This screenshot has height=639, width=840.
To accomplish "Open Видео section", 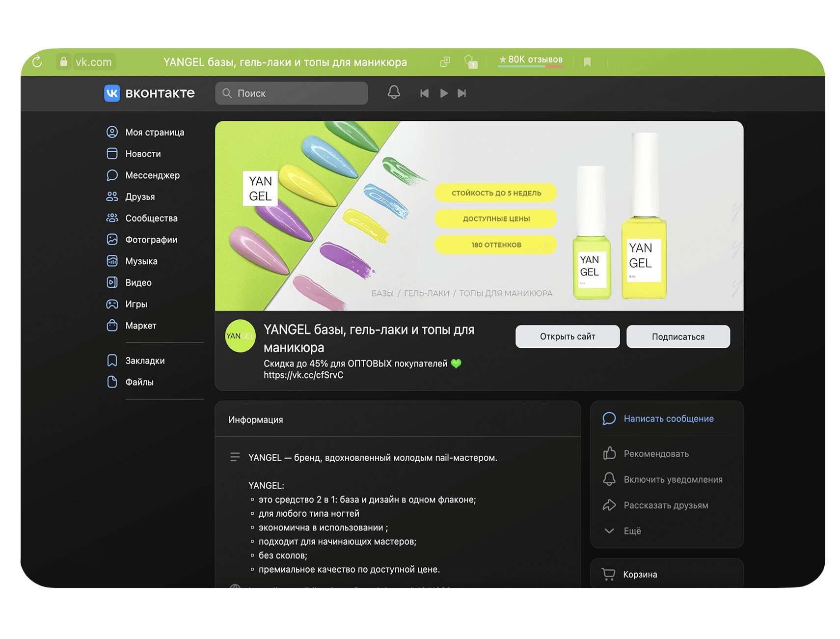I will click(129, 282).
